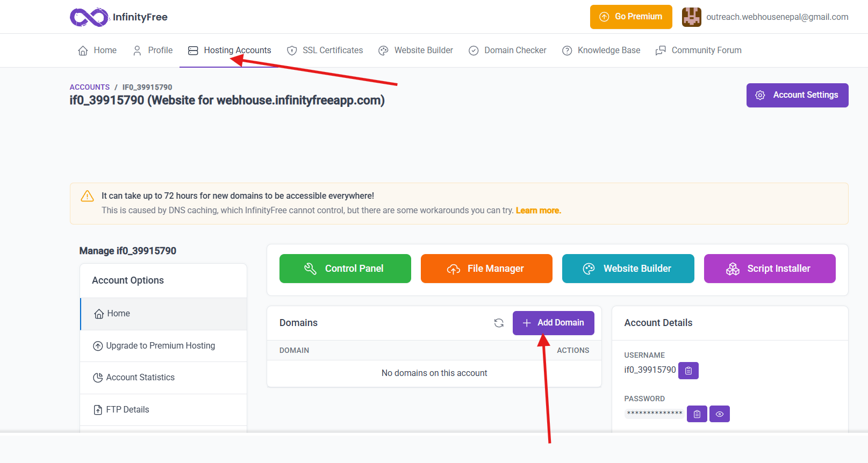Open Account Settings button

(798, 95)
